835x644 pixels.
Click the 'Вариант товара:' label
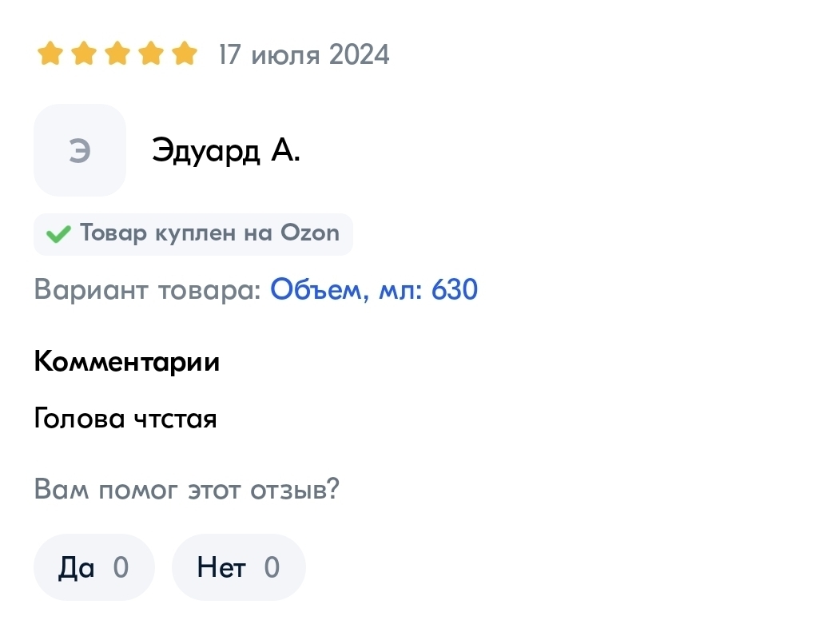(148, 289)
